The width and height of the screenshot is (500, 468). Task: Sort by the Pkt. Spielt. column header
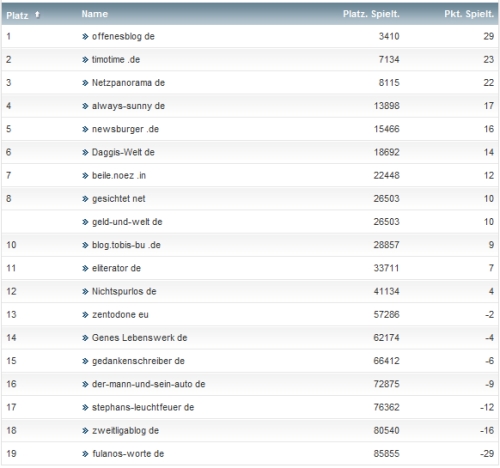pyautogui.click(x=469, y=14)
